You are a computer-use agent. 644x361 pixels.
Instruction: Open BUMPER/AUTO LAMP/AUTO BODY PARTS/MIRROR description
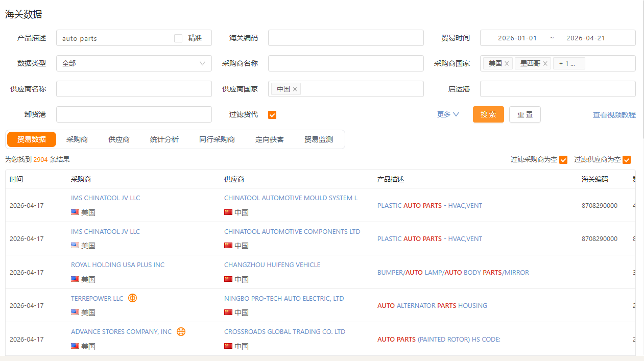pyautogui.click(x=453, y=272)
